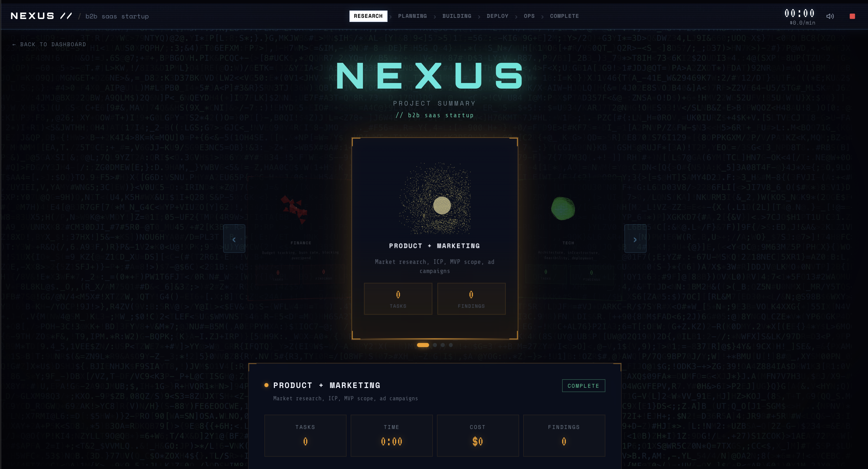This screenshot has width=868, height=469.
Task: Advance carousel with right arrow
Action: click(635, 239)
